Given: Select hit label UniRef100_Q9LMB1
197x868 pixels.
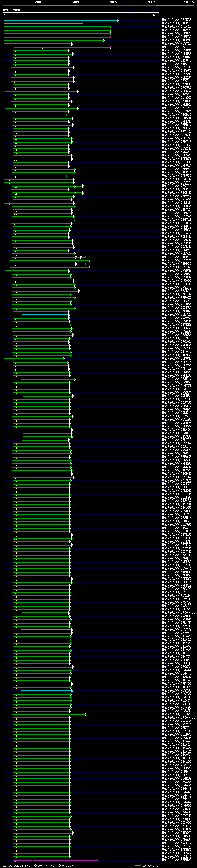Looking at the screenshot, I should click(177, 396).
